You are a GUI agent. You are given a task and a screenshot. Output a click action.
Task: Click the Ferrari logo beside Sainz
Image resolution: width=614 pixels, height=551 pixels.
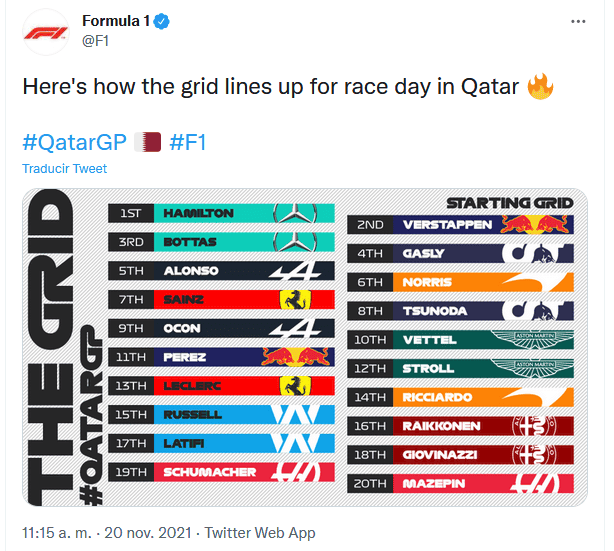(x=292, y=299)
